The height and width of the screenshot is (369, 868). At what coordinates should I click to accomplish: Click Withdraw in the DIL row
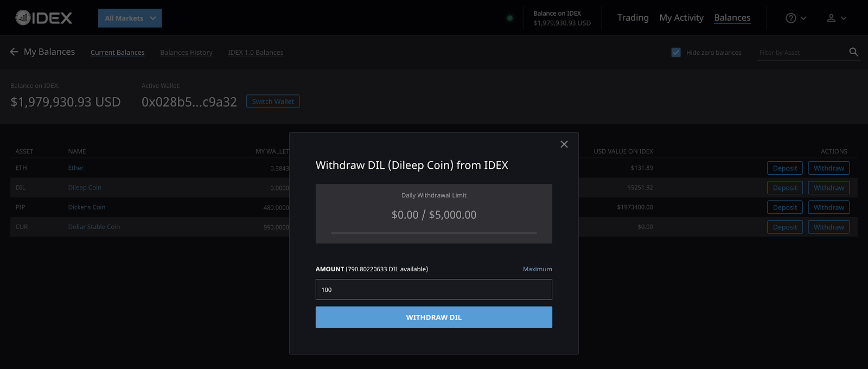(829, 188)
